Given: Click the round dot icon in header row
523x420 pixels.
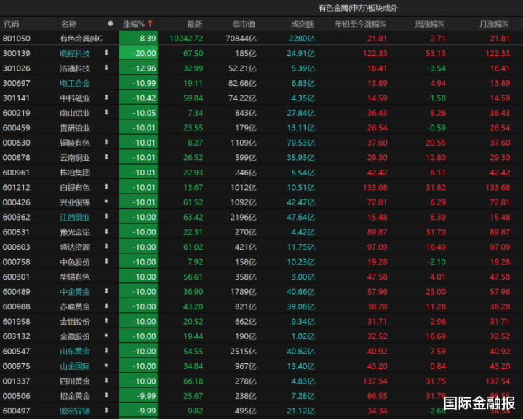Looking at the screenshot, I should tap(111, 24).
